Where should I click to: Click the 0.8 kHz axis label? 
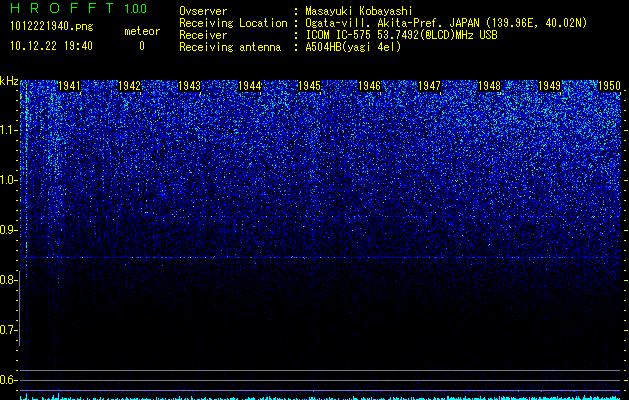[9, 280]
